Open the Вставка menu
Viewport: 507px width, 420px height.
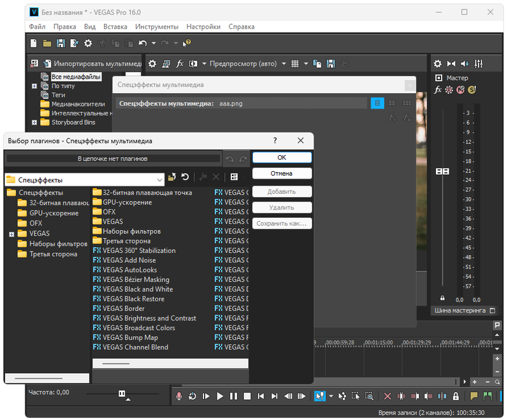coord(115,27)
